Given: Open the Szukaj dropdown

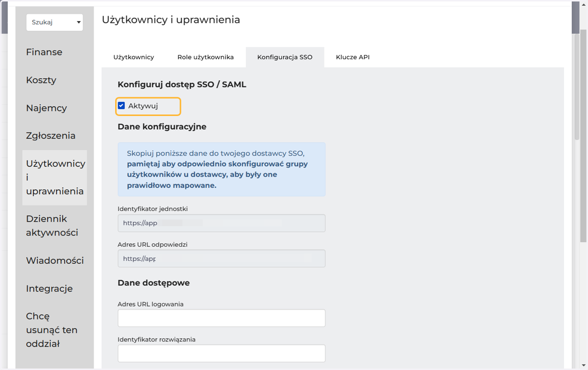Looking at the screenshot, I should (x=54, y=23).
